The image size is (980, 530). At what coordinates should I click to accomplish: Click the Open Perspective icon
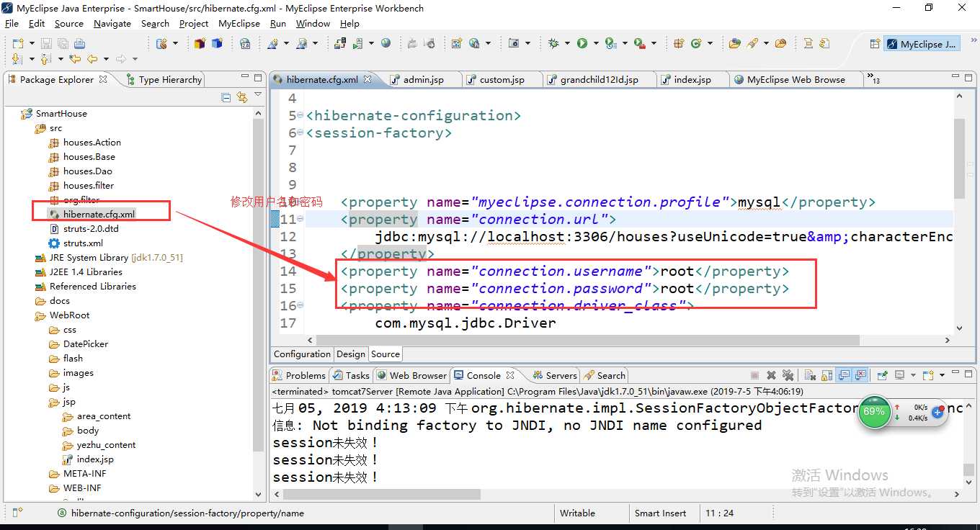pyautogui.click(x=875, y=44)
